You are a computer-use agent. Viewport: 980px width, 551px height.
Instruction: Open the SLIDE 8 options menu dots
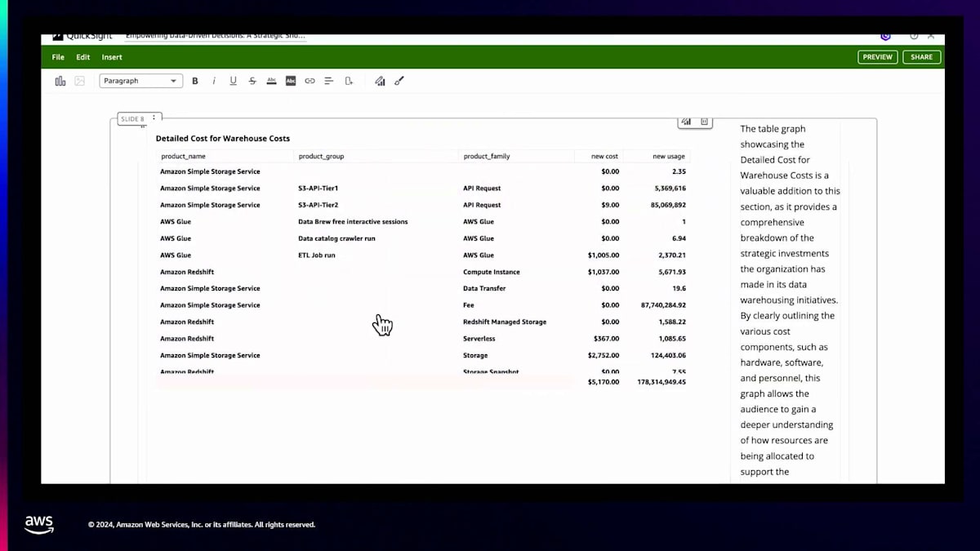pyautogui.click(x=154, y=118)
